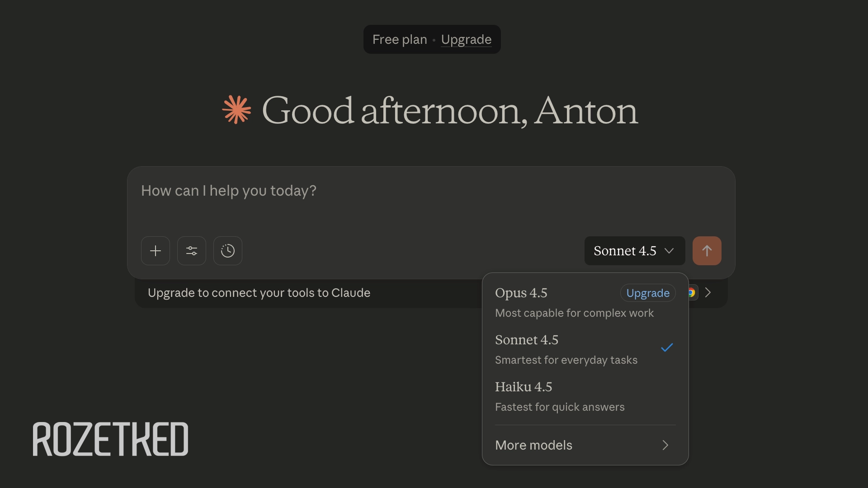Collapse the Sonnet 4.5 model selector dropdown
Viewport: 868px width, 488px height.
coord(634,251)
